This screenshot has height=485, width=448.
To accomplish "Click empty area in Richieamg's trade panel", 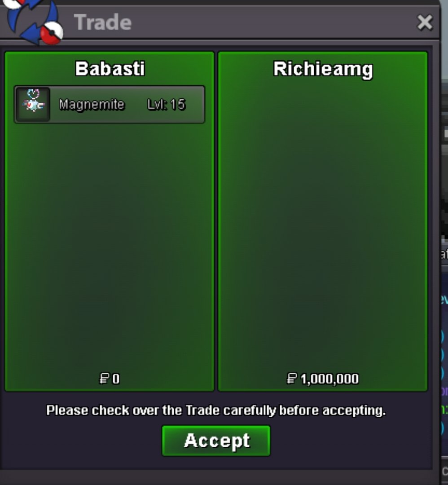I will (x=323, y=223).
